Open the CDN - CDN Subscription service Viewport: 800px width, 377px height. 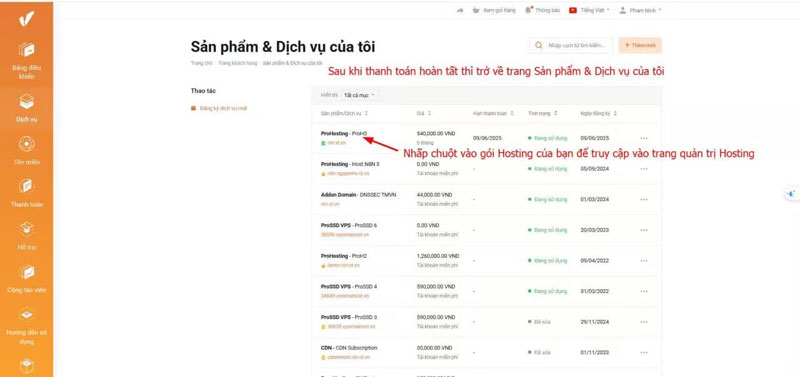[x=349, y=347]
